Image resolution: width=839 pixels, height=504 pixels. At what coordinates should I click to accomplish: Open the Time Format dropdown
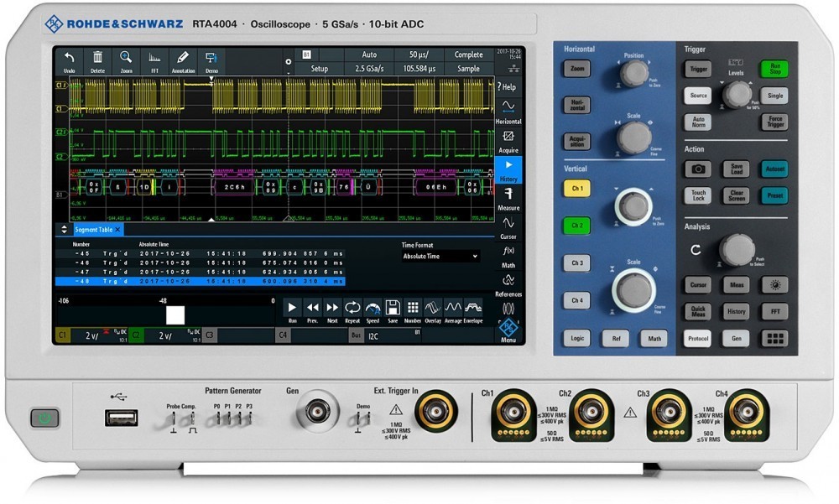point(440,257)
